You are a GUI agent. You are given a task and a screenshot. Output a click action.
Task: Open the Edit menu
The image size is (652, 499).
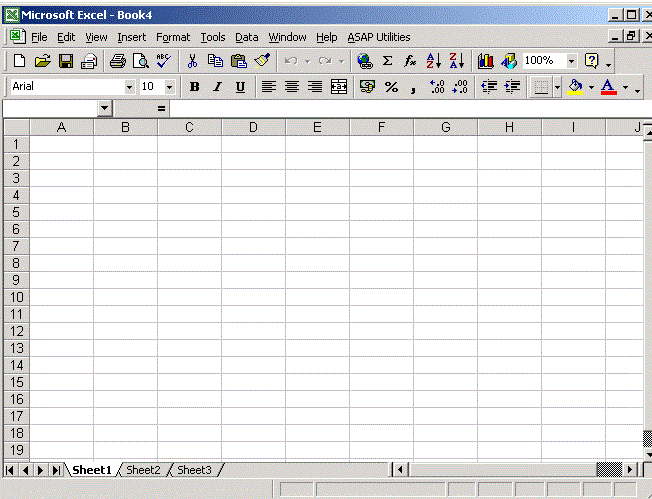coord(66,37)
